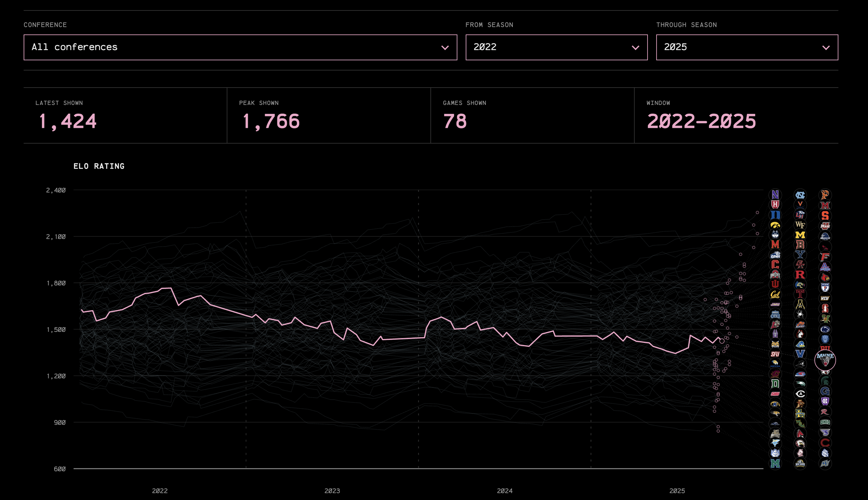Select the highlighted Maine black bear logo
Image resolution: width=868 pixels, height=500 pixels.
[x=825, y=360]
